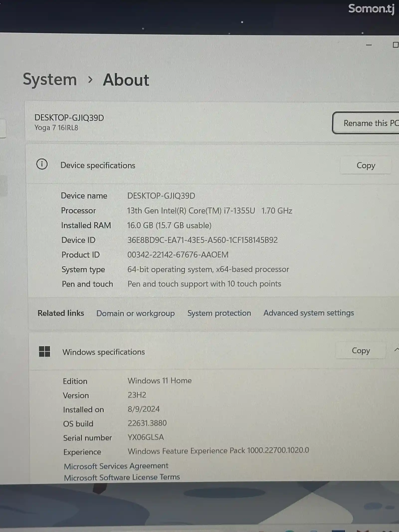Select the Version value 23H2
Viewport: 399px width, 532px height.
click(x=137, y=395)
